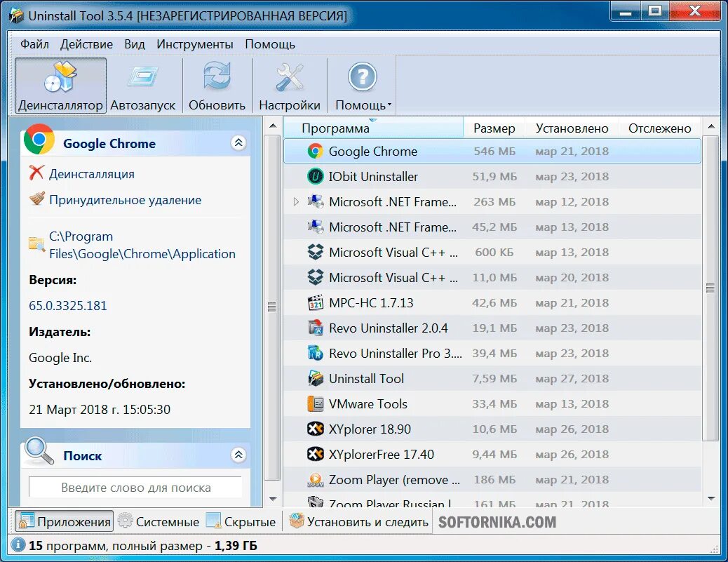Click the folder icon beside install path
Image resolution: width=728 pixels, height=562 pixels.
click(36, 244)
